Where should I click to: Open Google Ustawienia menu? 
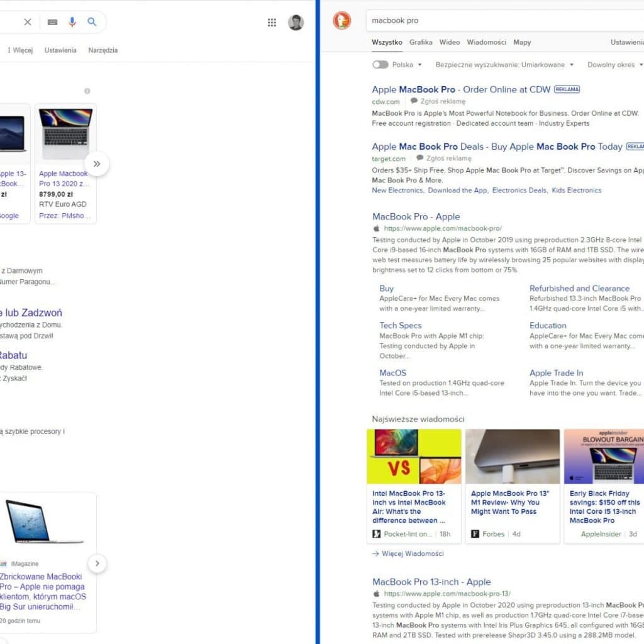point(60,50)
